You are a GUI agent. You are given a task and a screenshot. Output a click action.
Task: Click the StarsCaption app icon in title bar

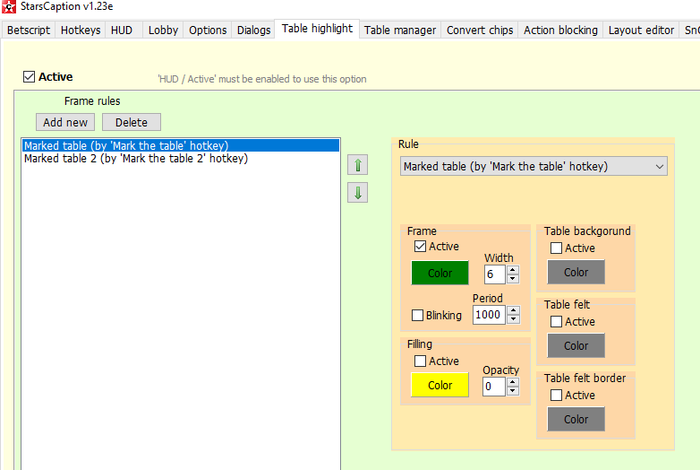8,6
